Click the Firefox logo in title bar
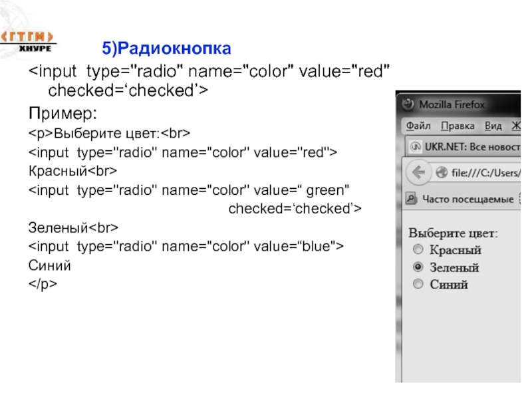Image resolution: width=532 pixels, height=399 pixels. pyautogui.click(x=408, y=104)
